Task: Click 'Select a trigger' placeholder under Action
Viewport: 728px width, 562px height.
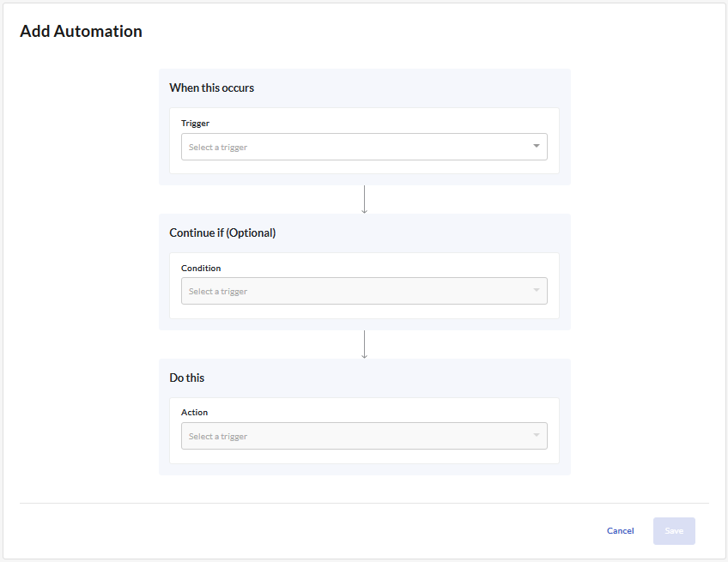Action: click(x=218, y=436)
